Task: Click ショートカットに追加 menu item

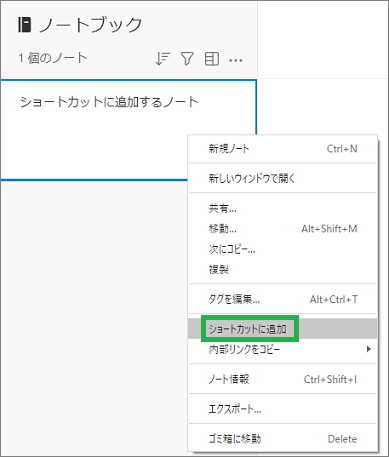Action: click(283, 329)
